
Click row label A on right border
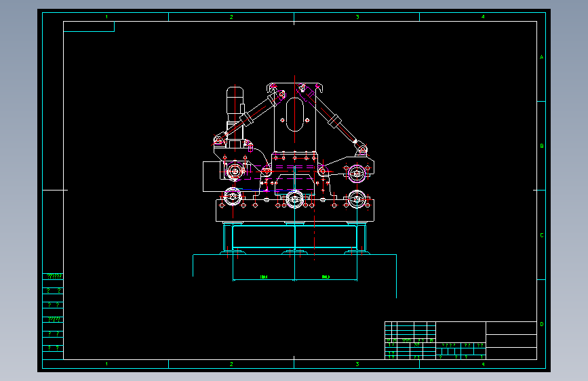[541, 58]
